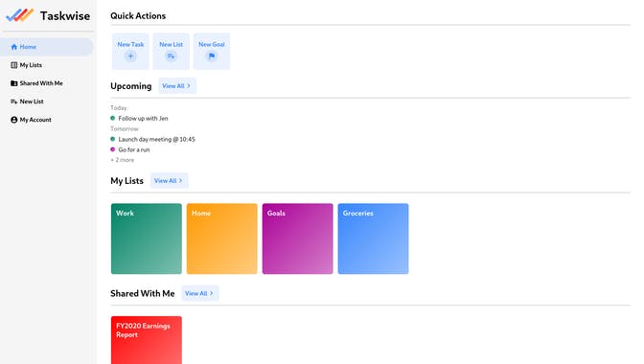This screenshot has height=364, width=644.
Task: Expand chevron next to Upcoming View All
Action: [x=189, y=86]
